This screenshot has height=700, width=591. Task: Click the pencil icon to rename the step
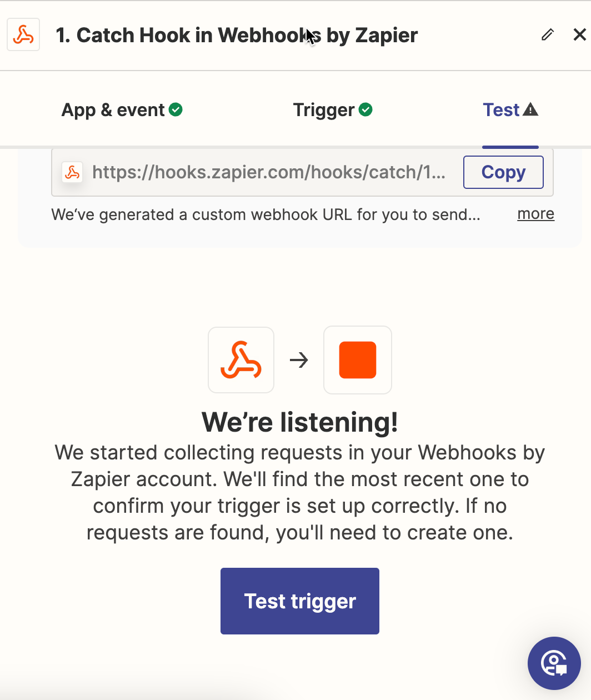[x=548, y=35]
